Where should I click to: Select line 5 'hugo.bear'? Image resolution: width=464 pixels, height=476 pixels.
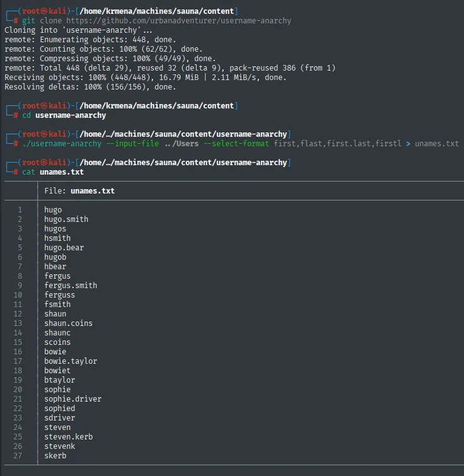tap(64, 247)
